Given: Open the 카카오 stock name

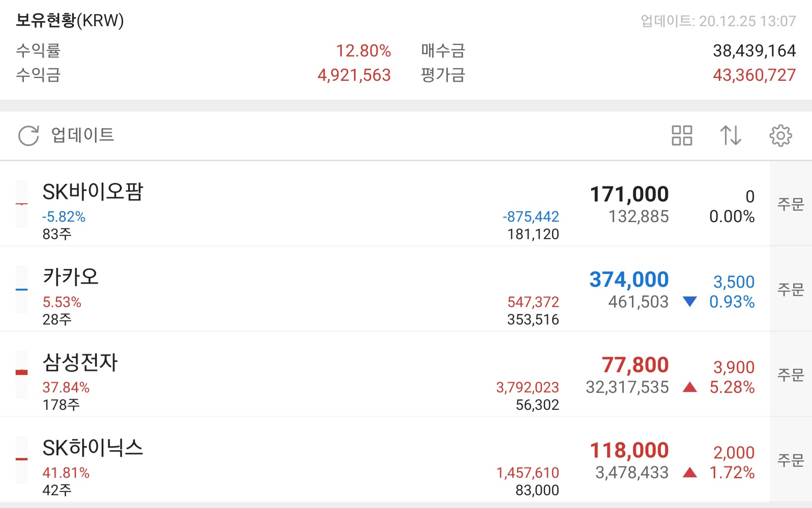Looking at the screenshot, I should tap(71, 277).
